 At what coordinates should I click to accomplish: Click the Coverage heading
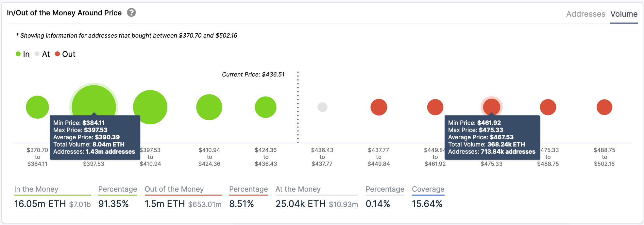click(x=428, y=189)
